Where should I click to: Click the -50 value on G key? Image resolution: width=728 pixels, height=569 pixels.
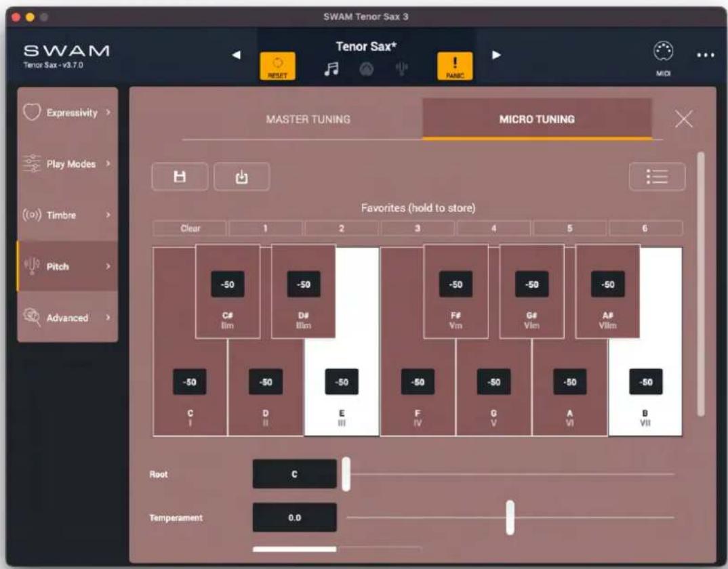click(493, 381)
